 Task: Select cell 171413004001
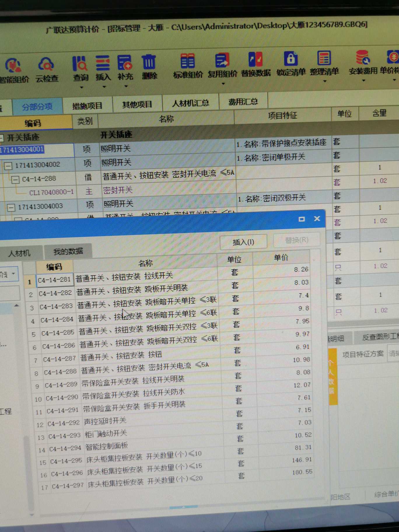coord(36,150)
